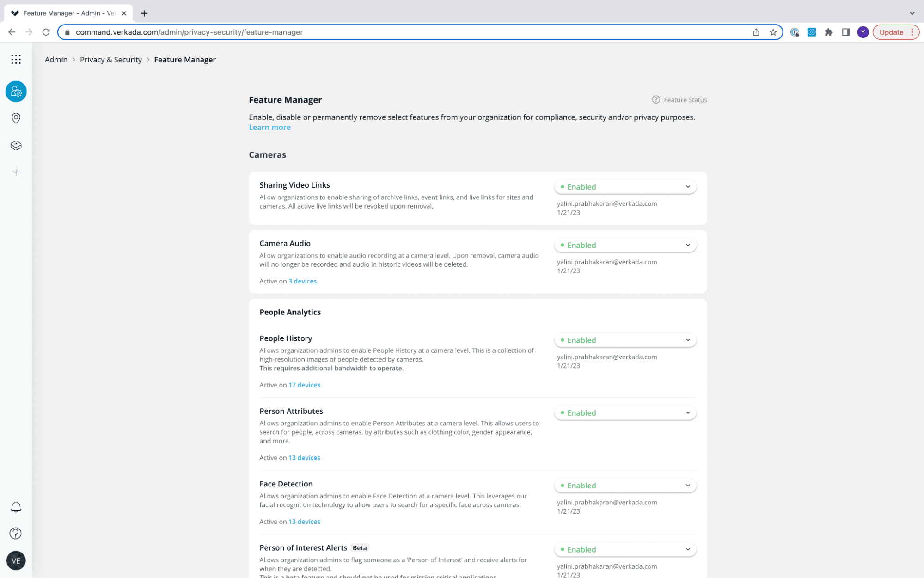Click the Learn more link

(269, 127)
